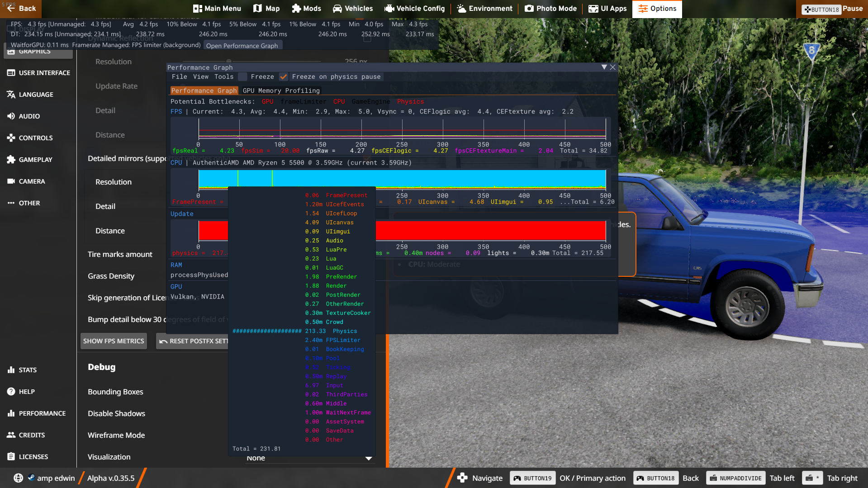The width and height of the screenshot is (868, 488).
Task: Click the BUTTON18 Back hint in bottom bar
Action: tap(666, 478)
